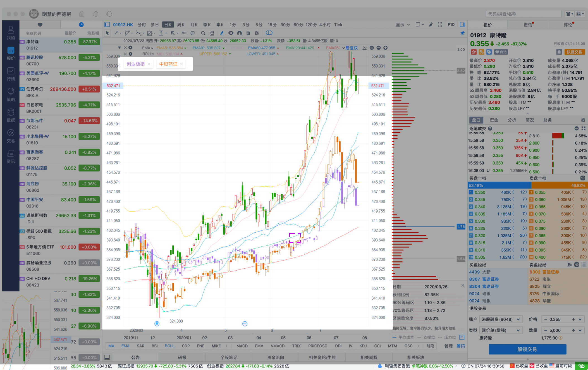
Task: Open 策略 strategy in sidebar
Action: point(11,95)
